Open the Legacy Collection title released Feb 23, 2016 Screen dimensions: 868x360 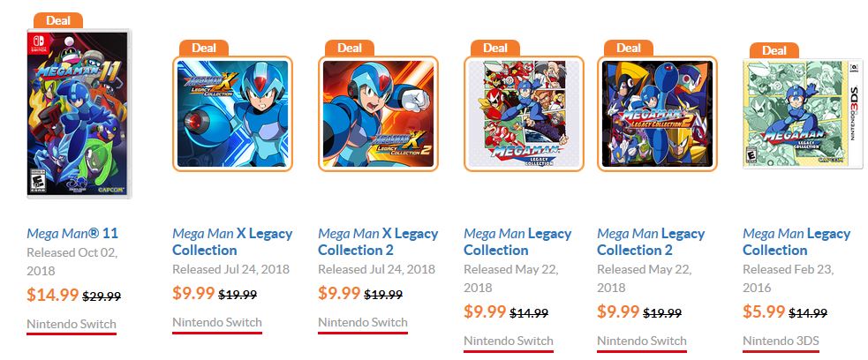pyautogui.click(x=796, y=242)
